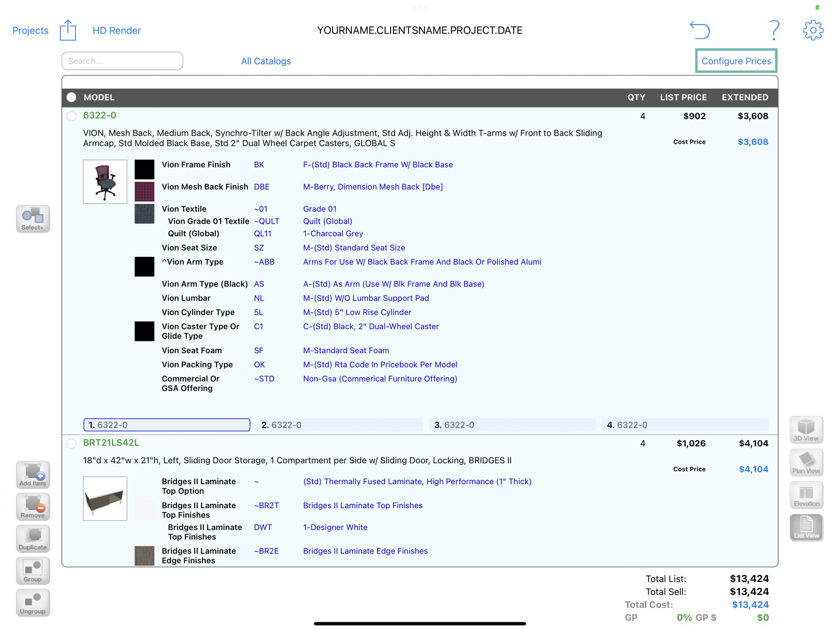This screenshot has height=630, width=840.
Task: Switch to List View
Action: point(806,527)
